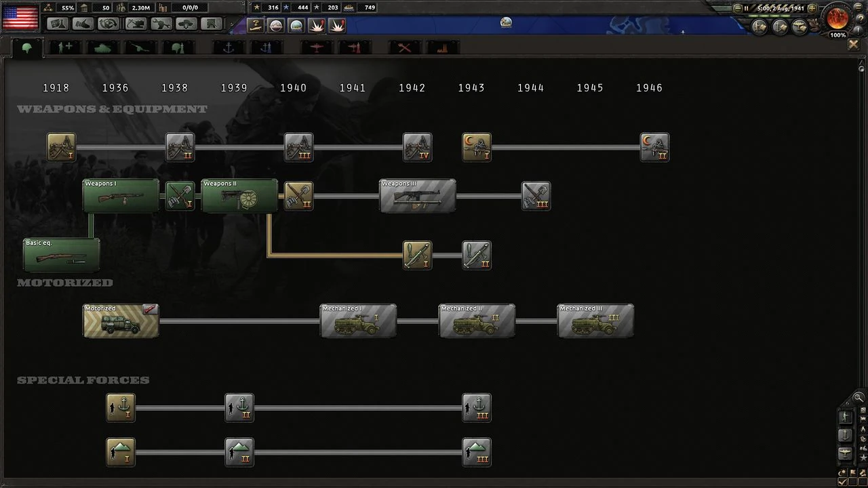Switch to the Infantry research tab
The width and height of the screenshot is (868, 488).
28,47
